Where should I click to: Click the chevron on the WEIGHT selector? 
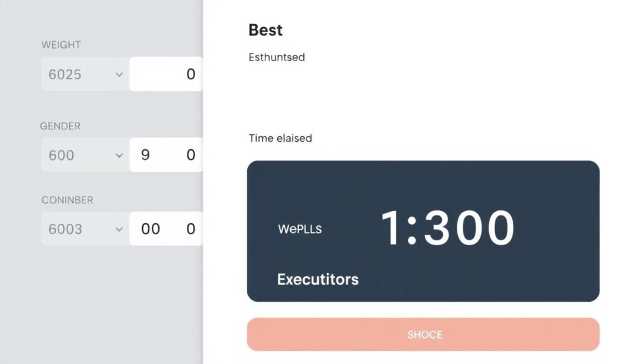(118, 74)
